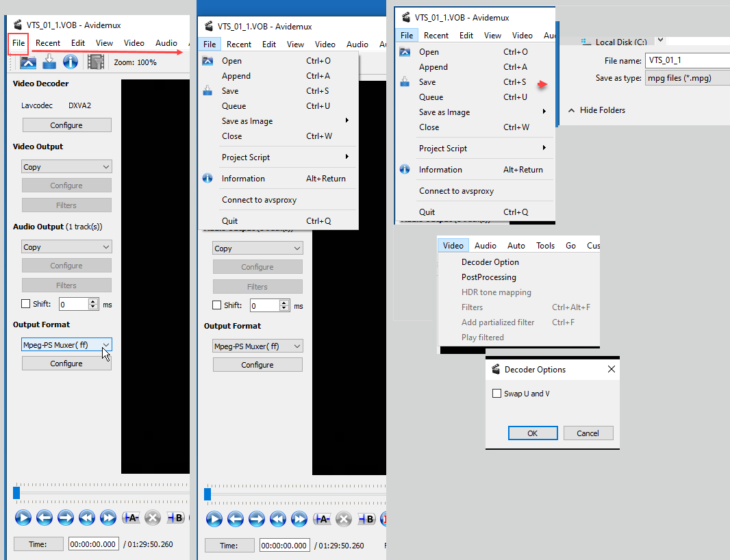Open the Audio Output Copy dropdown in the left window
The width and height of the screenshot is (730, 560).
[x=66, y=246]
